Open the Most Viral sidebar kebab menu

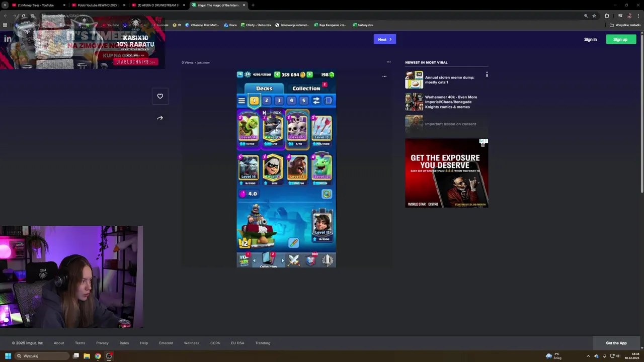(487, 74)
